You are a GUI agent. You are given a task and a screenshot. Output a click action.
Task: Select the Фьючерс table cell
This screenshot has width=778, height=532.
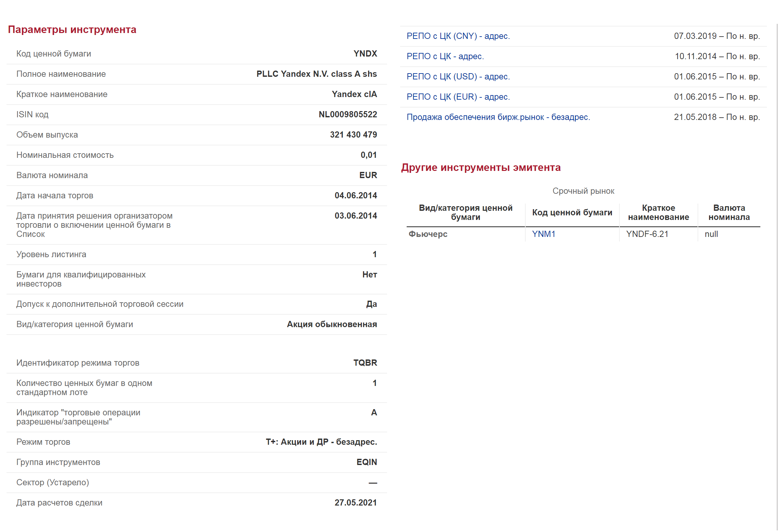tap(428, 234)
